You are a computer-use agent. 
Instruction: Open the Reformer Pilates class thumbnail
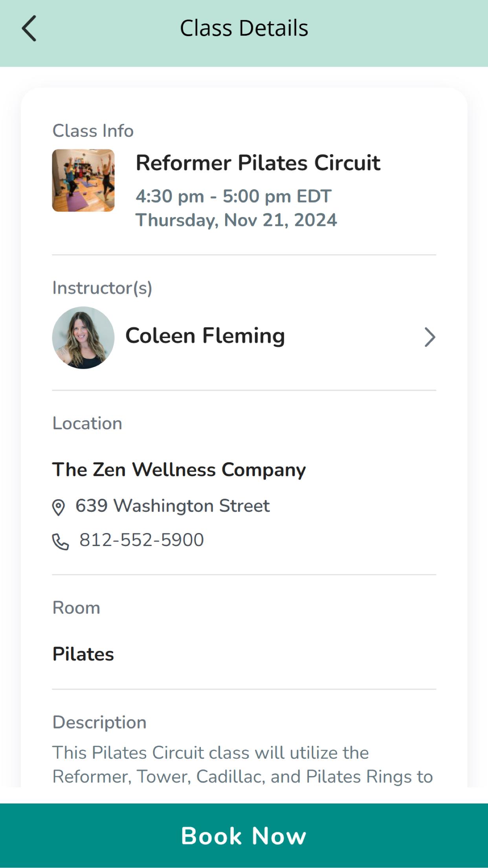(x=83, y=180)
